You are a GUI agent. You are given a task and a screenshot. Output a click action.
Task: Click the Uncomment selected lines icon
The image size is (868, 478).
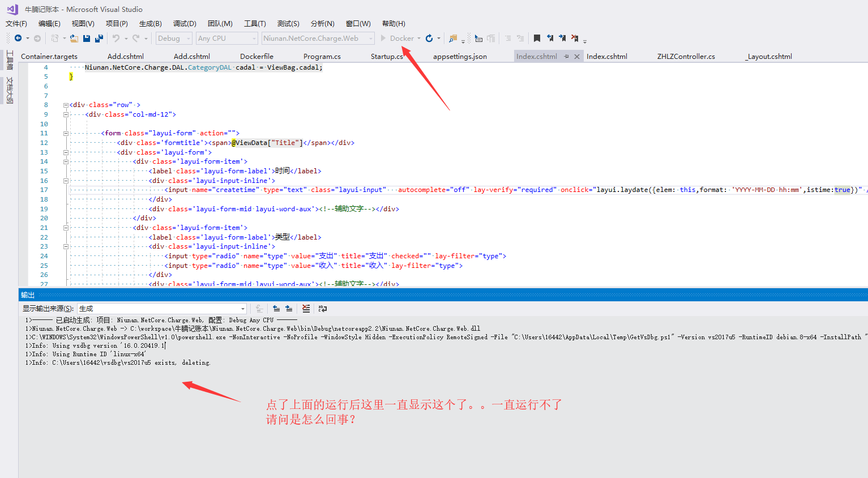[x=520, y=38]
